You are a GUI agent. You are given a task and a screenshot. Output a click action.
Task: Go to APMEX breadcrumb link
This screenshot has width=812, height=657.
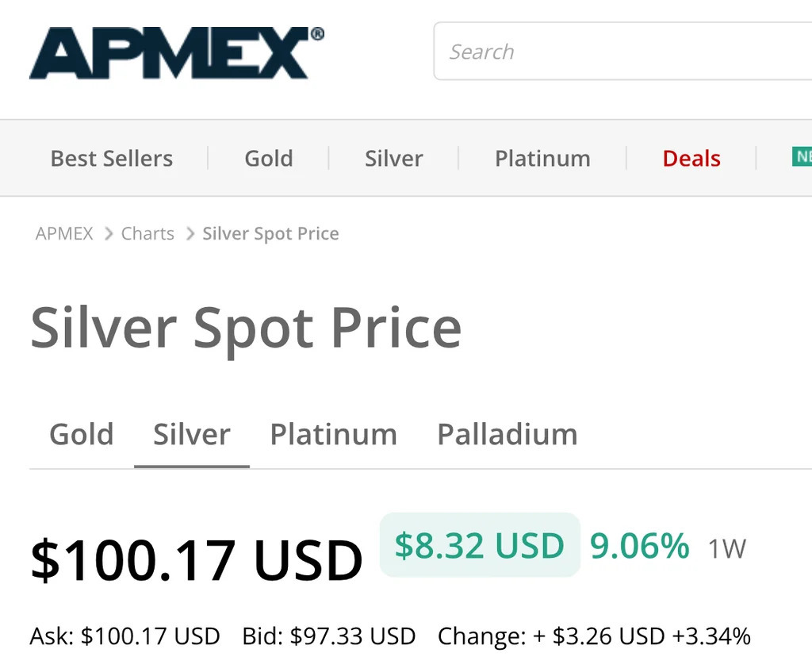[x=64, y=233]
